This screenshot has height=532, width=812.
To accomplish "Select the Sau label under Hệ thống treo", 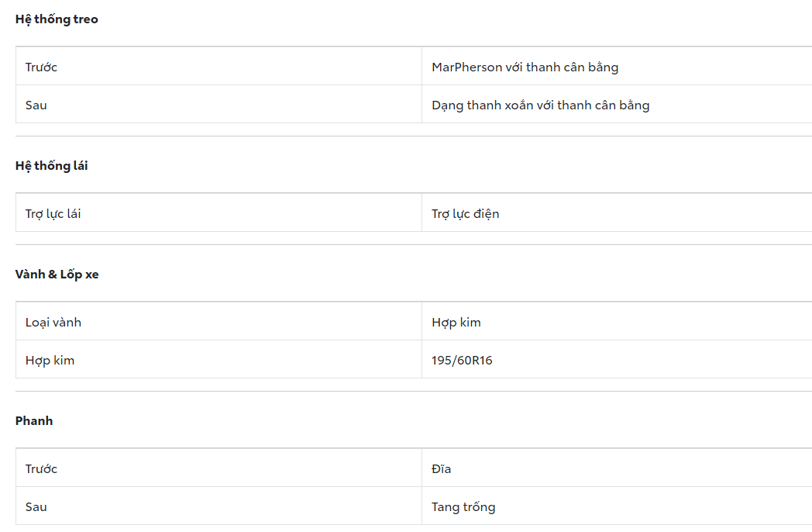I will (x=36, y=105).
